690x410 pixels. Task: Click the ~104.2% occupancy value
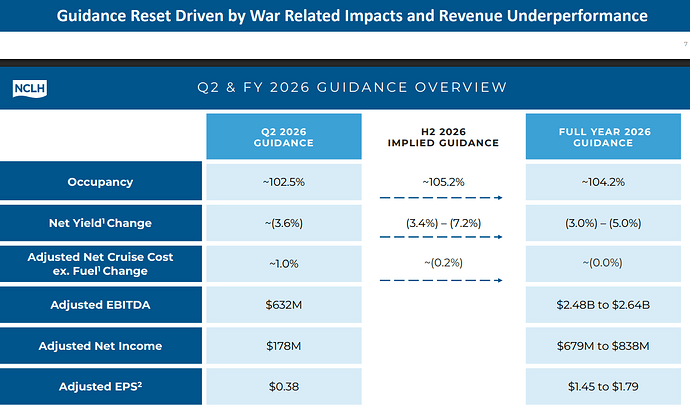(603, 182)
